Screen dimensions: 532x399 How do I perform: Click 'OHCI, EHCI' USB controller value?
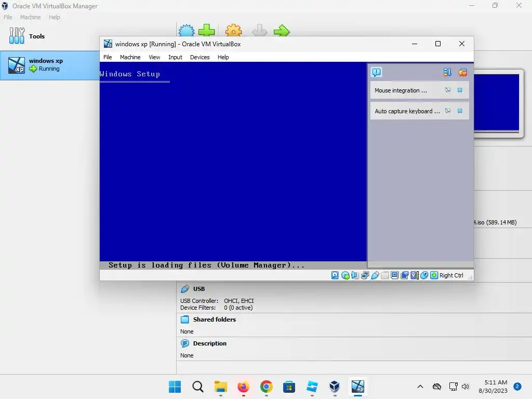point(239,301)
